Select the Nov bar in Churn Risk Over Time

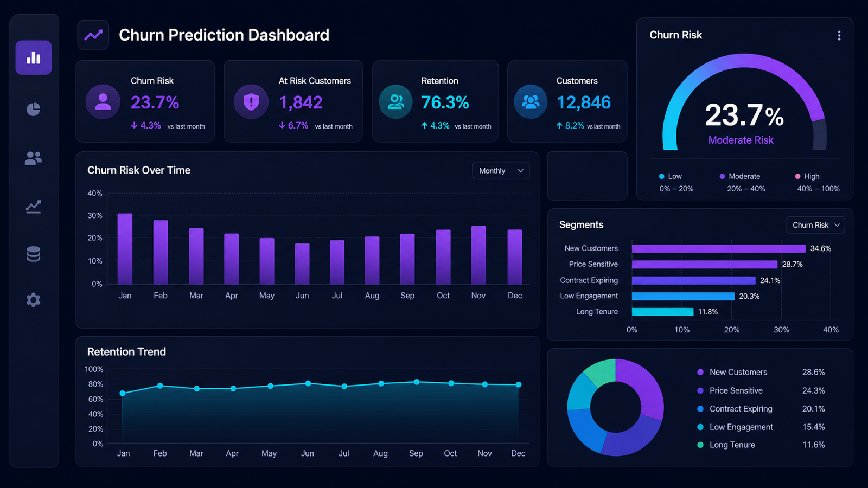click(x=478, y=255)
